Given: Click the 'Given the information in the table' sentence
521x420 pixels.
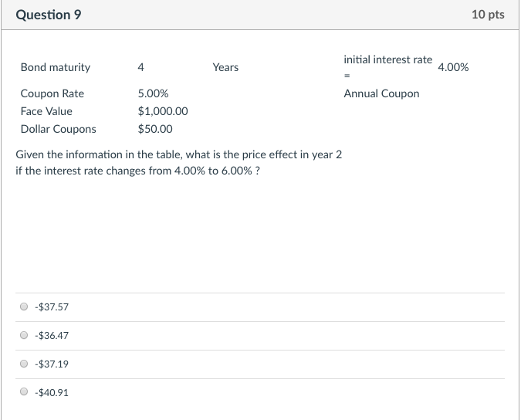Looking at the screenshot, I should click(179, 154).
